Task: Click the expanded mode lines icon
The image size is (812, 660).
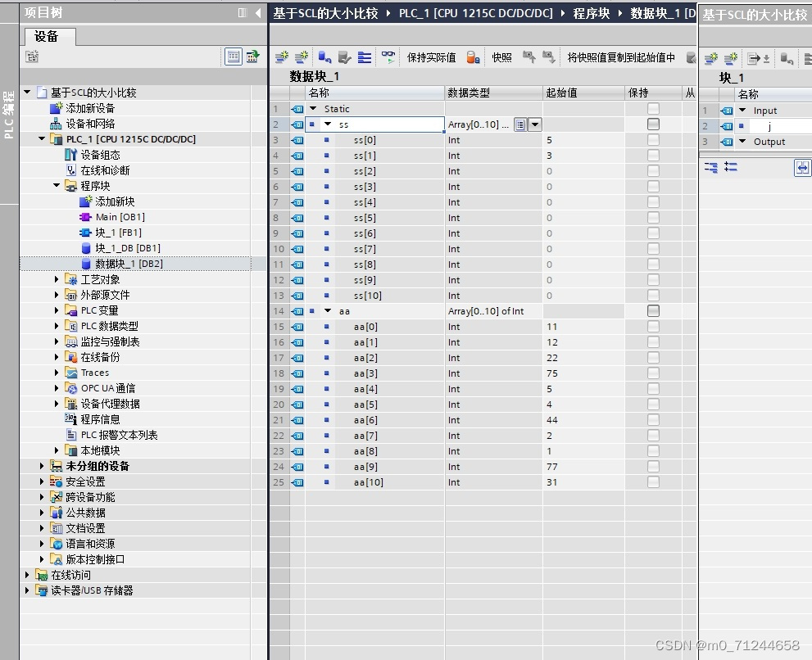Action: [x=365, y=57]
